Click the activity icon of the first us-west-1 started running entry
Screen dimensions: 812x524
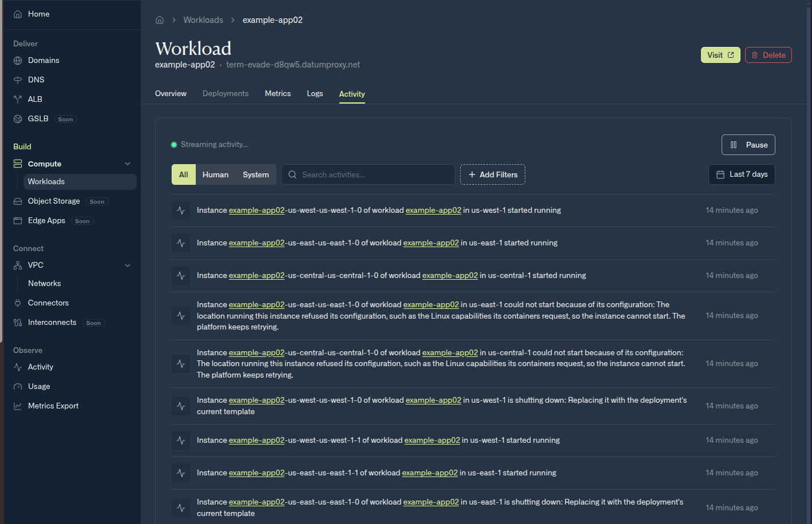click(x=181, y=211)
